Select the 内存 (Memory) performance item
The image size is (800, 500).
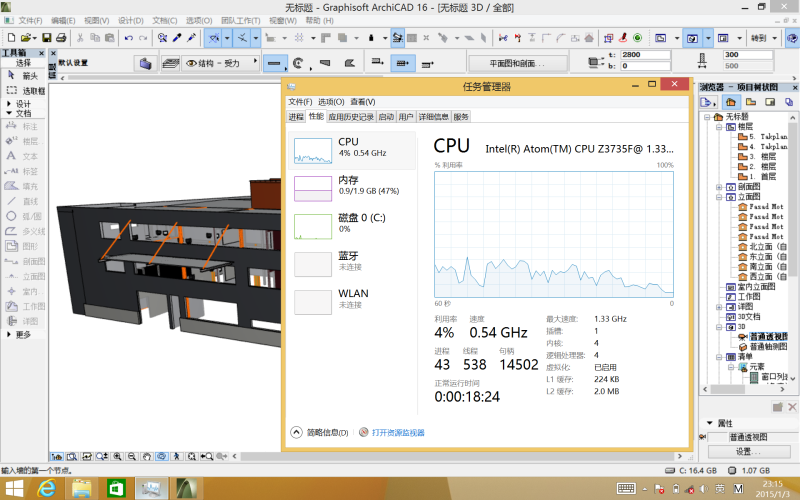(350, 186)
